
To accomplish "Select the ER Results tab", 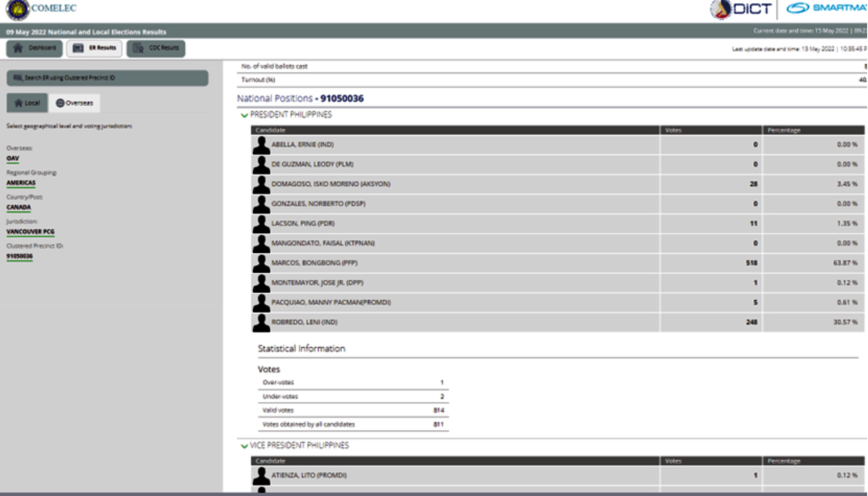I will click(94, 48).
